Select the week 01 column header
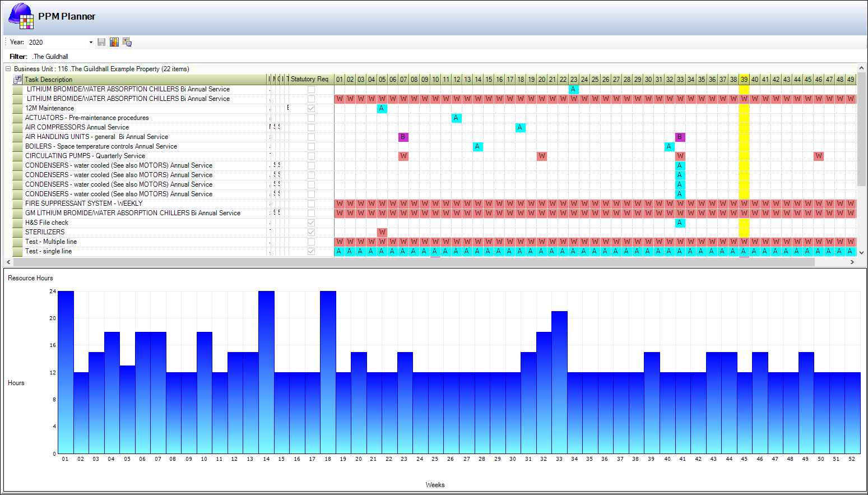Image resolution: width=868 pixels, height=495 pixels. [340, 80]
